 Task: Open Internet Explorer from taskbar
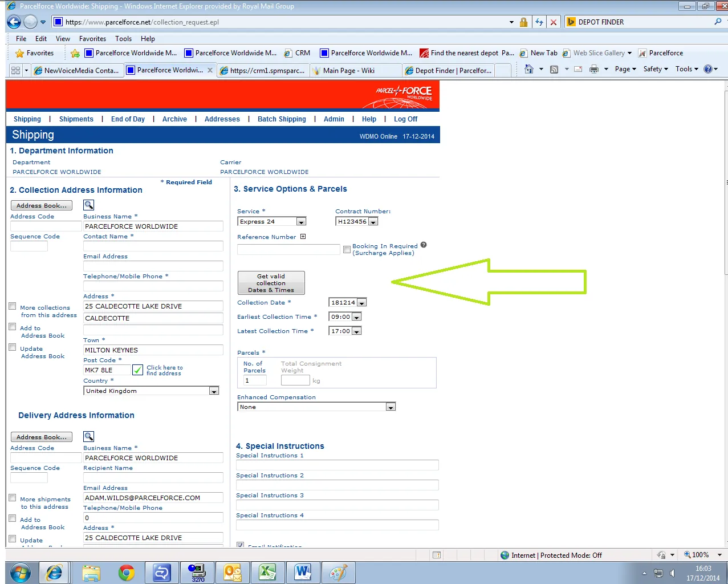click(x=54, y=573)
